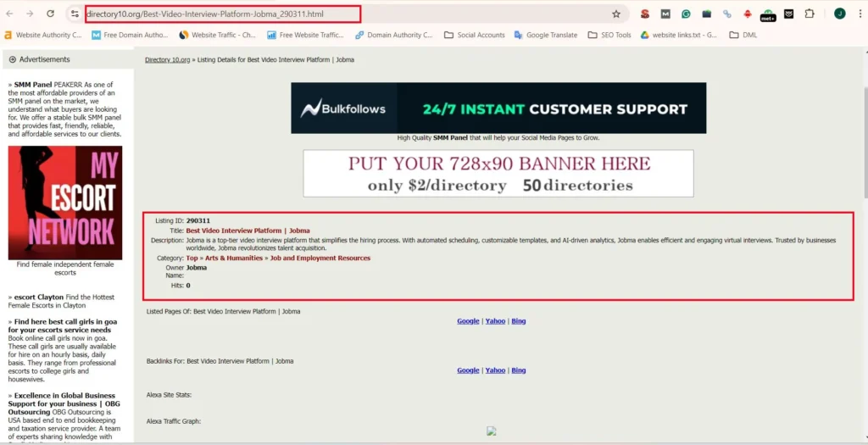Open the green met+ extension
Viewport: 868px width, 445px height.
point(768,15)
